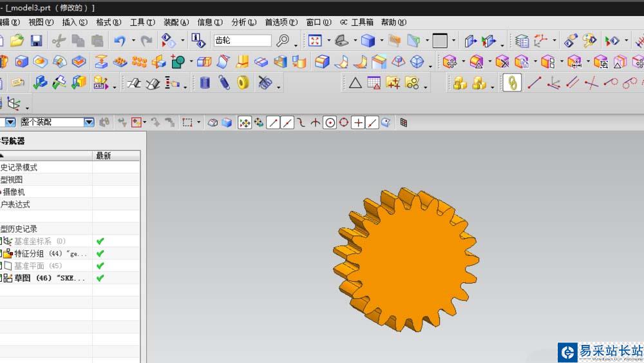Image resolution: width=644 pixels, height=363 pixels.
Task: Click the Move Face icon with arrows
Action: (x=450, y=62)
